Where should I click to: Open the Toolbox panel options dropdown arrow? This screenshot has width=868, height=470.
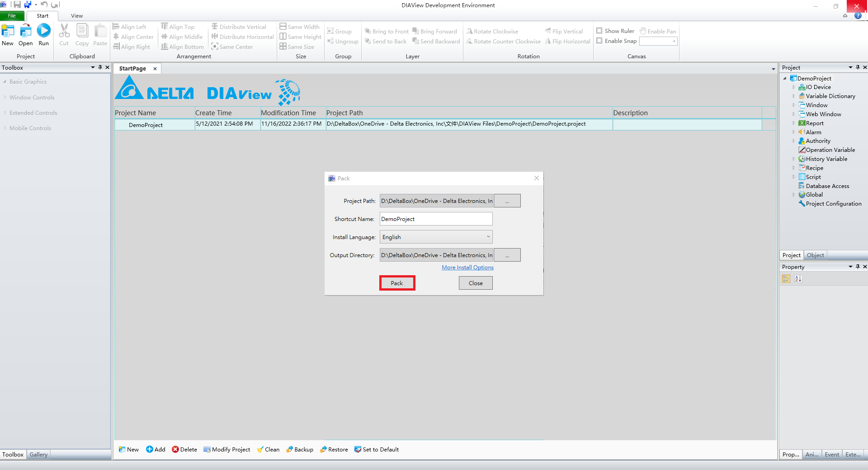[x=93, y=67]
